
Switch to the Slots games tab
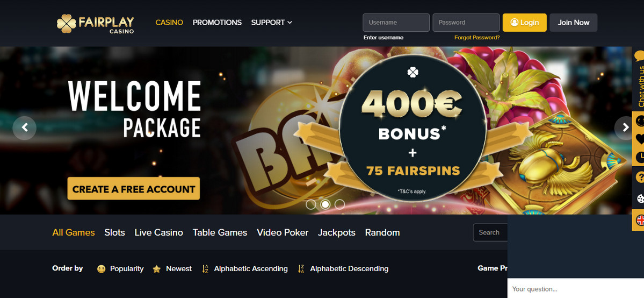[114, 232]
